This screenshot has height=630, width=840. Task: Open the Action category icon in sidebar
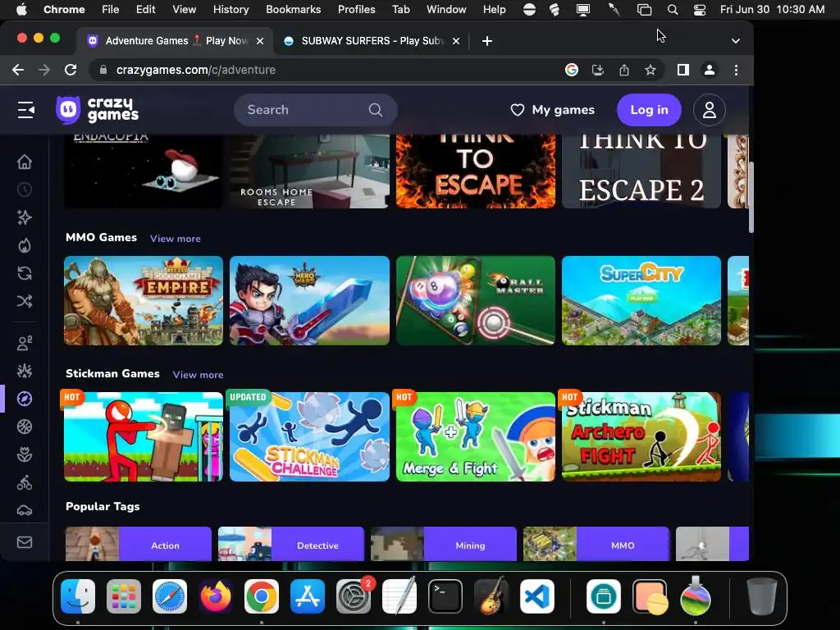click(25, 371)
